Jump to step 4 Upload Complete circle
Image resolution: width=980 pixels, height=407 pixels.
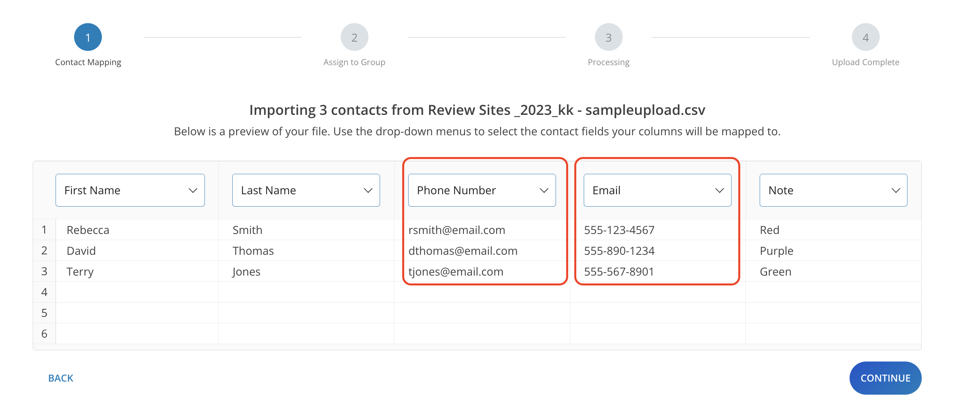[x=865, y=37]
